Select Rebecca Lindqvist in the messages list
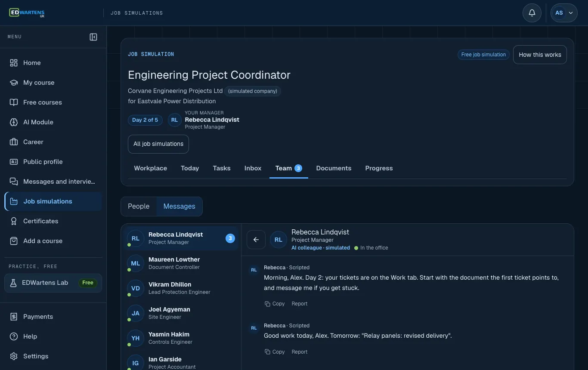The width and height of the screenshot is (588, 370). point(181,238)
